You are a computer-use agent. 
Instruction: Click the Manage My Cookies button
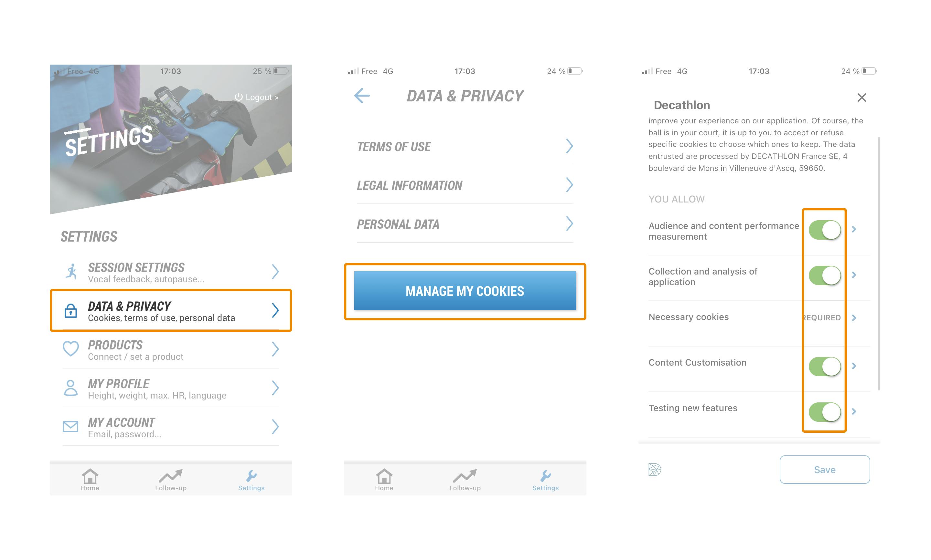[x=465, y=291]
